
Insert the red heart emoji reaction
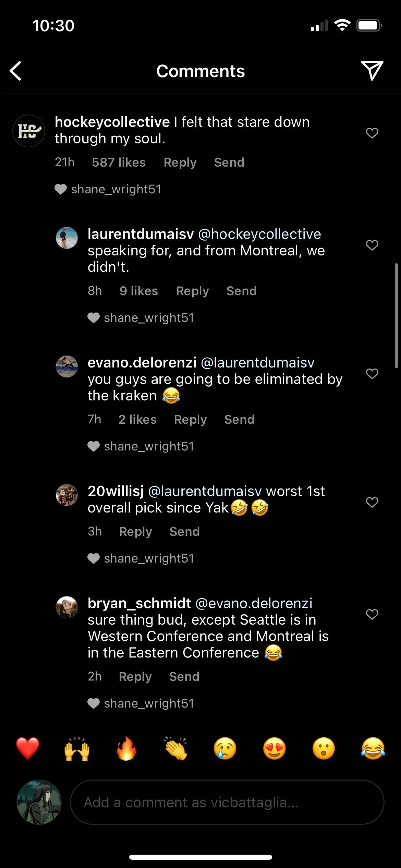[x=28, y=748]
